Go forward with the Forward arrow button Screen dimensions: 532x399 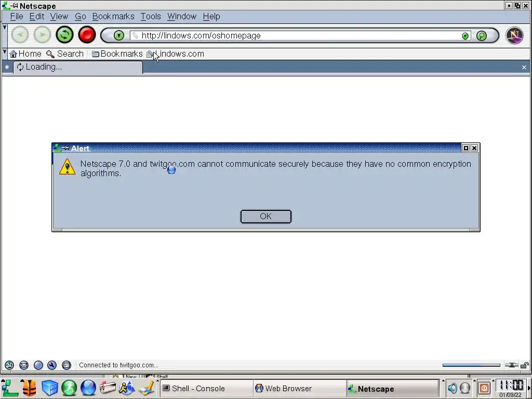point(42,35)
